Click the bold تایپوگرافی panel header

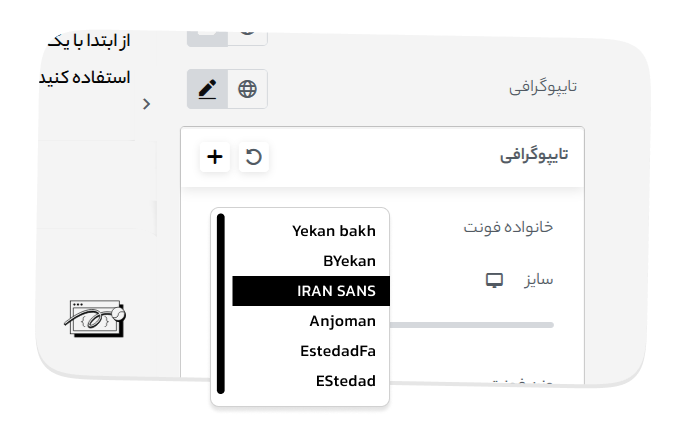coord(533,155)
